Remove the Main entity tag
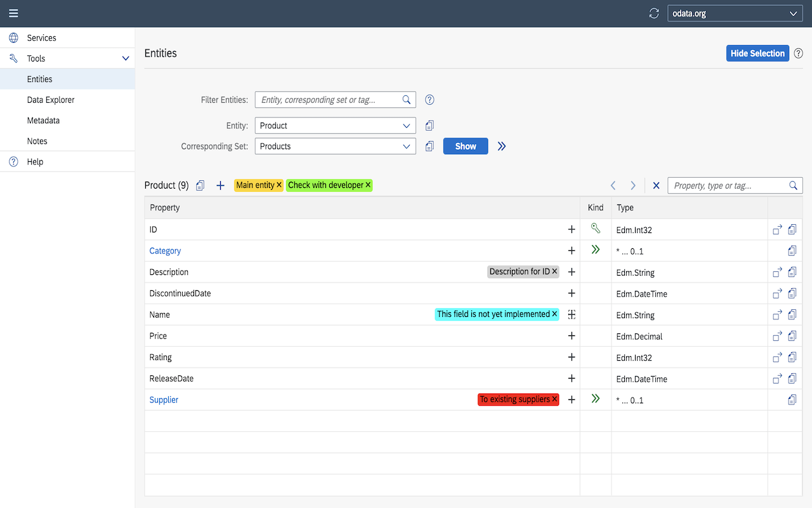Viewport: 812px width, 508px height. point(279,185)
